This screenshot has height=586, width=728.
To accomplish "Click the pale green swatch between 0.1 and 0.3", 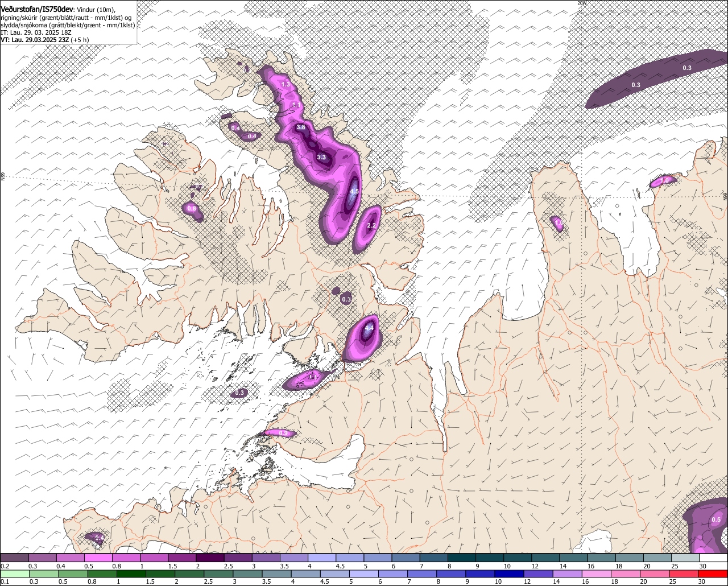I will [14, 573].
